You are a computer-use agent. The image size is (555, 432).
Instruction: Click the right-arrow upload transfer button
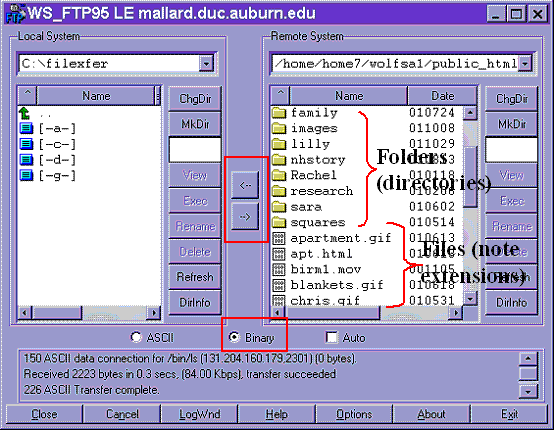point(245,216)
